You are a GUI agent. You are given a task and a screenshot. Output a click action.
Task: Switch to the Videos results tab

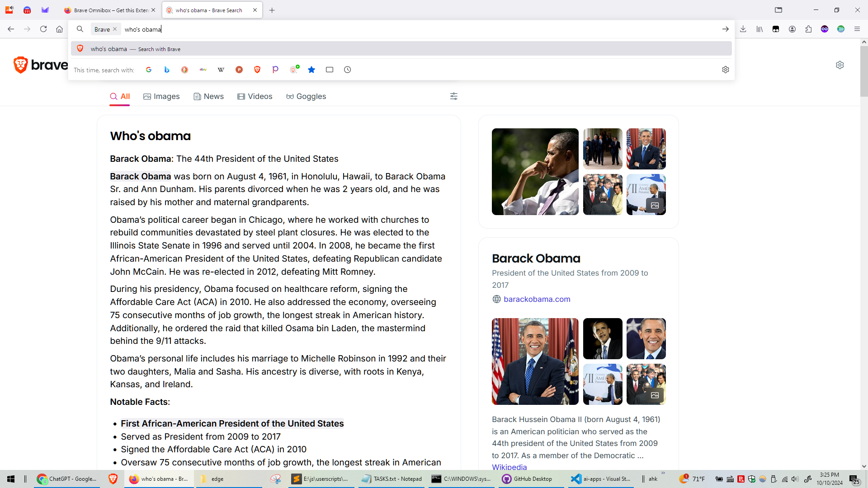(255, 96)
